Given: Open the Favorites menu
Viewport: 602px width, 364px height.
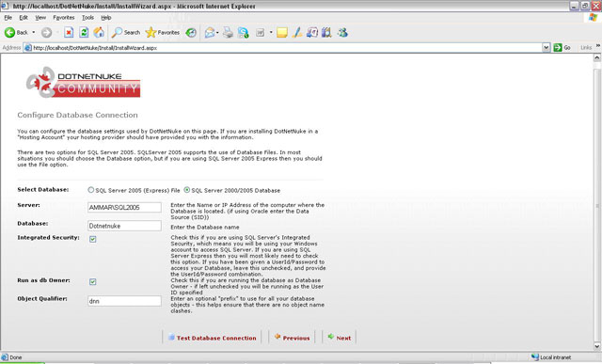Looking at the screenshot, I should (x=64, y=18).
